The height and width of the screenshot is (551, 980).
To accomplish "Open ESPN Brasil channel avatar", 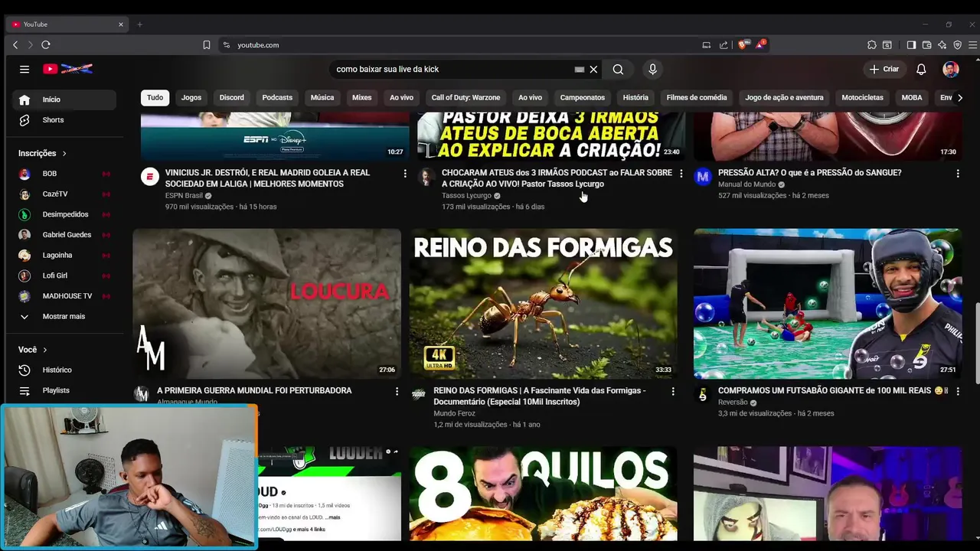I will (x=149, y=178).
